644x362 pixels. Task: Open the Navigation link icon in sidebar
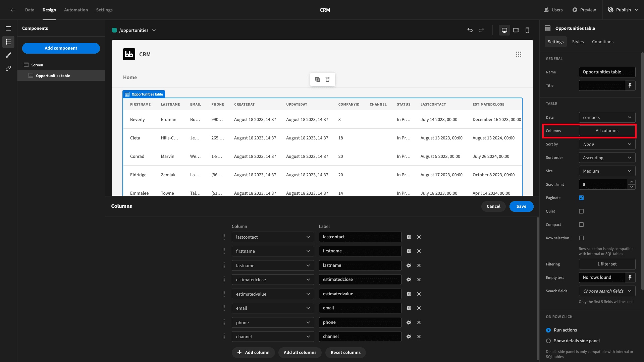8,68
